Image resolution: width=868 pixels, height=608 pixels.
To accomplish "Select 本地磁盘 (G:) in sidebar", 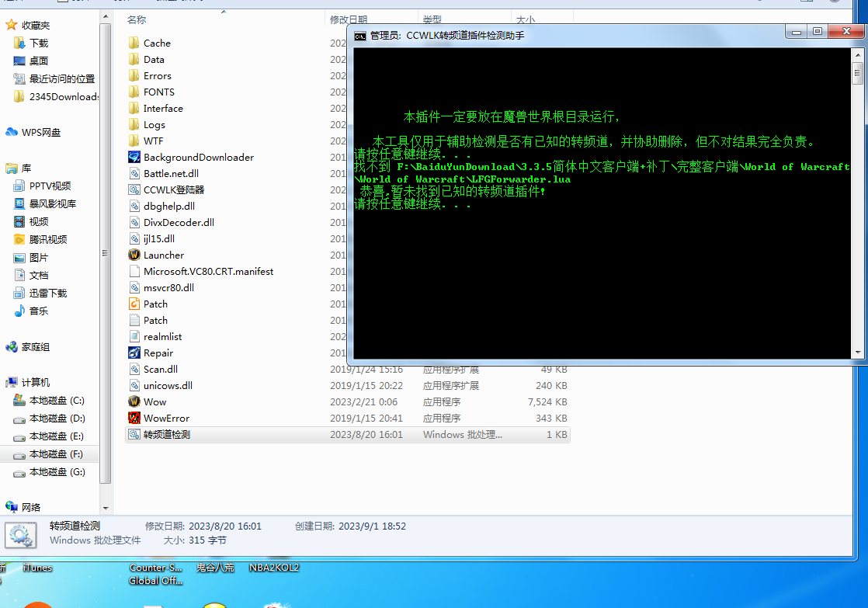I will tap(56, 472).
